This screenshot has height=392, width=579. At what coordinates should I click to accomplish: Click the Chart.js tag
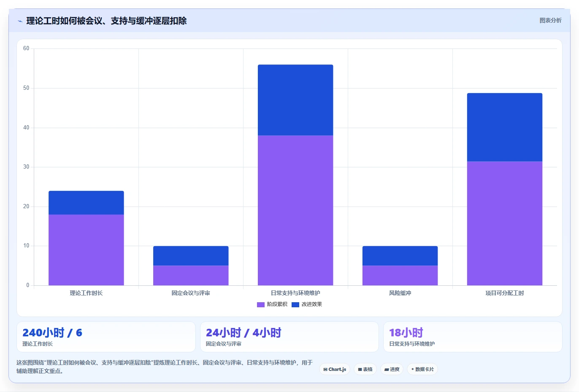pyautogui.click(x=335, y=369)
